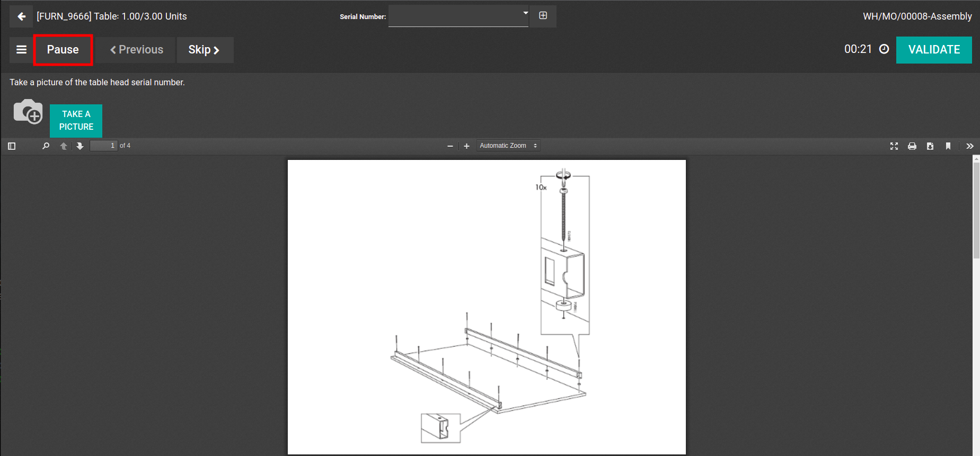Click the VALIDATE button
The width and height of the screenshot is (980, 456).
coord(933,50)
